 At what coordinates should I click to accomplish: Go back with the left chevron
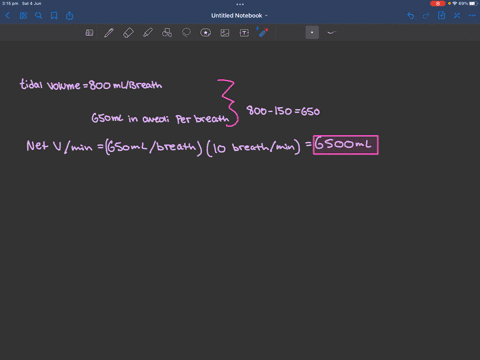coord(8,16)
